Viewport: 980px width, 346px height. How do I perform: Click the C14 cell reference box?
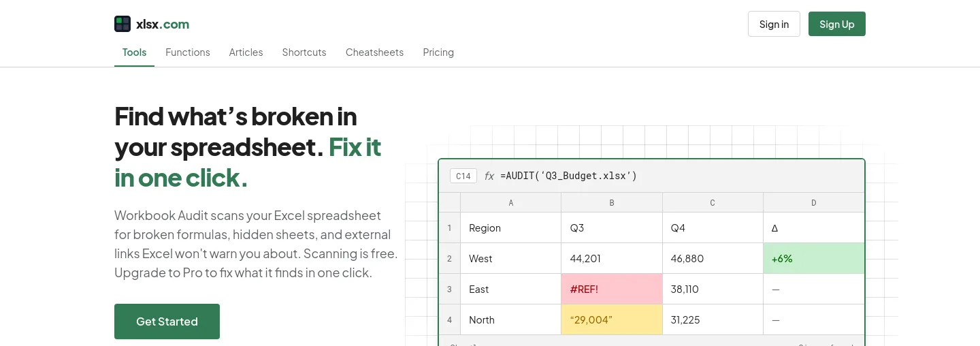(463, 176)
